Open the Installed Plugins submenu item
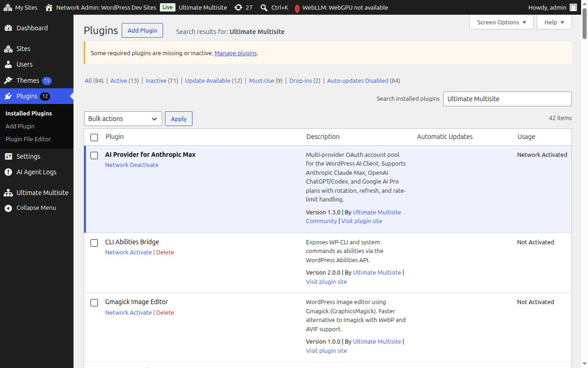588x368 pixels. [28, 113]
